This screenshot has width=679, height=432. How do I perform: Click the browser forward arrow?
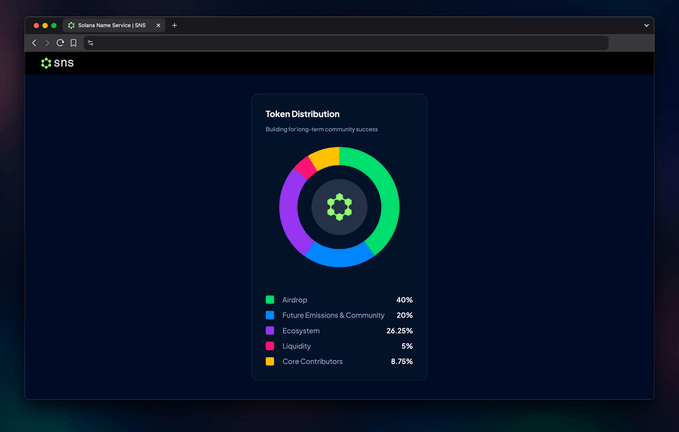point(47,43)
